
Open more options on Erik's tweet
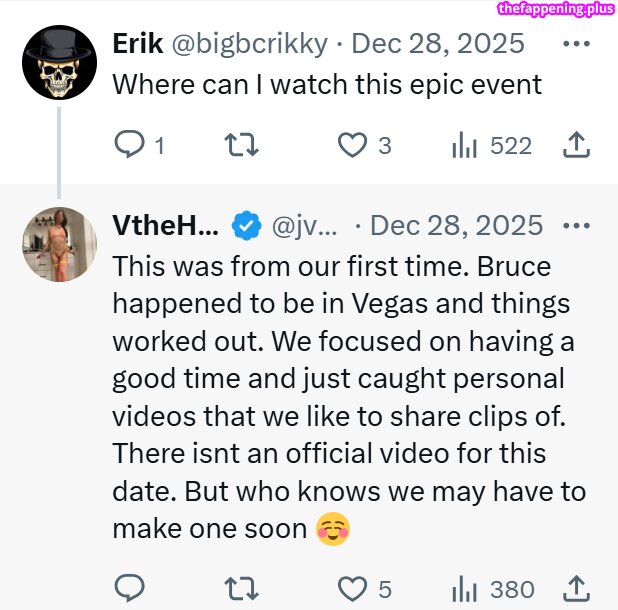(577, 44)
